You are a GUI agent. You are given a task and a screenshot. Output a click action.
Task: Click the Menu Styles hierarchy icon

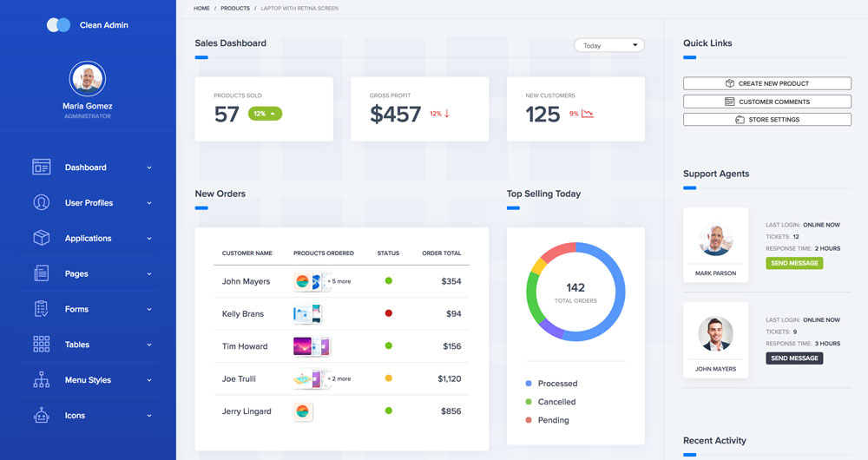coord(41,380)
